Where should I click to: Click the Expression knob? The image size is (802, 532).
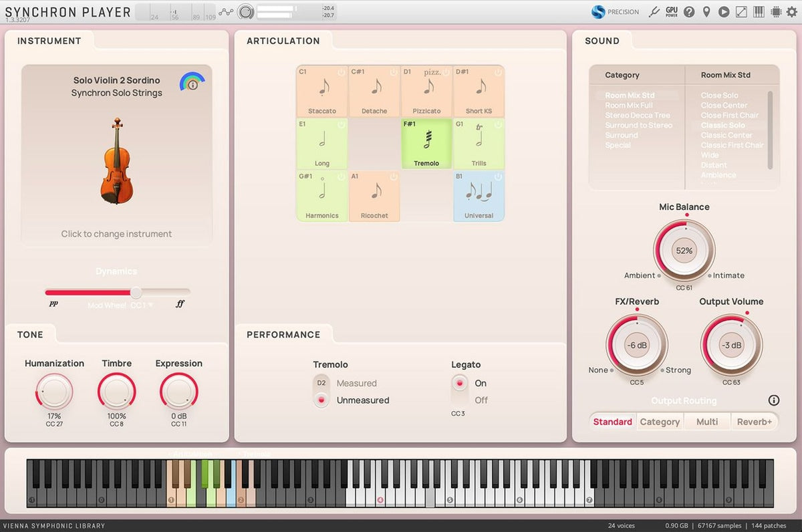[x=179, y=392]
